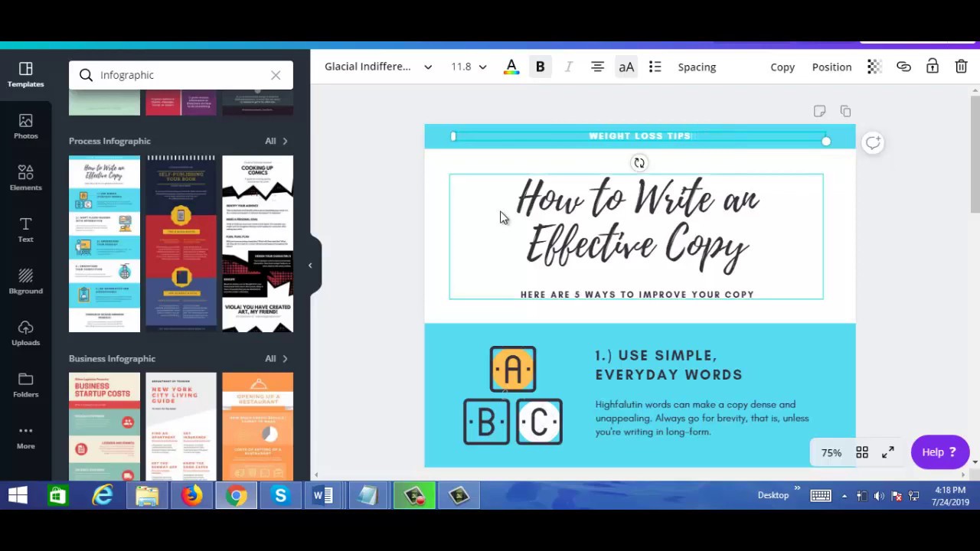Image resolution: width=980 pixels, height=551 pixels.
Task: Open File Explorer from taskbar
Action: (x=147, y=496)
